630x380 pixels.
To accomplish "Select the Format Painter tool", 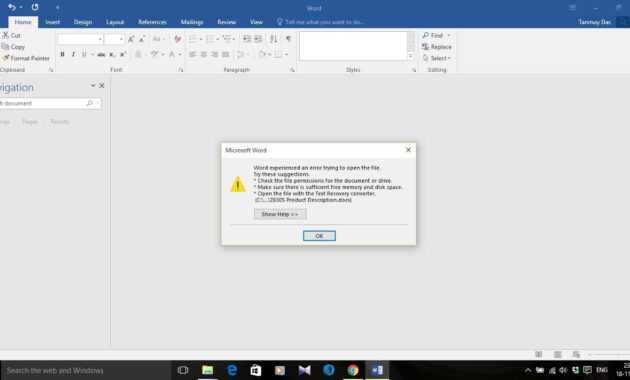I will click(x=26, y=58).
